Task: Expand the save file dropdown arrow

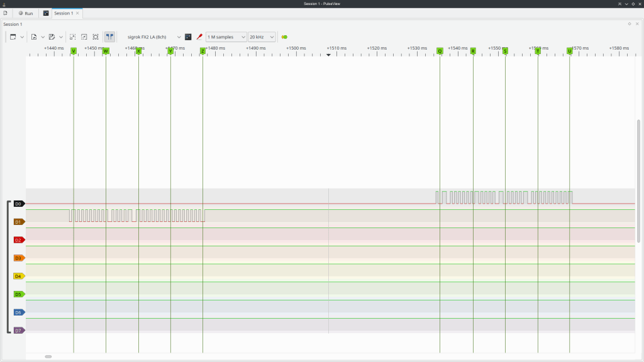Action: (61, 37)
